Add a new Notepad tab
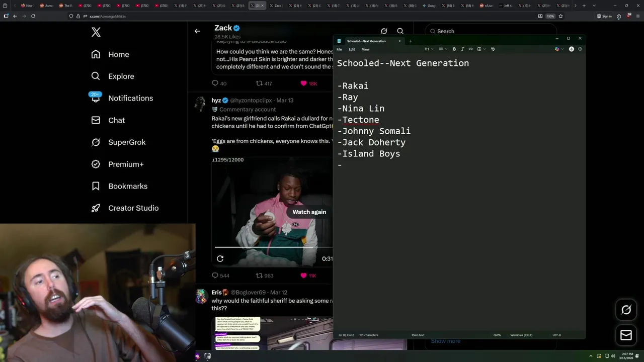 coord(411,41)
